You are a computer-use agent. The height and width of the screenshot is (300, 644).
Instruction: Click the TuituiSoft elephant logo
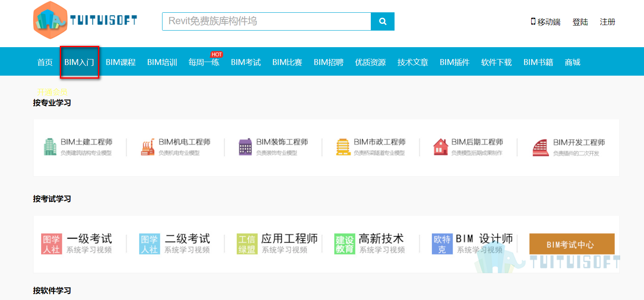[85, 20]
